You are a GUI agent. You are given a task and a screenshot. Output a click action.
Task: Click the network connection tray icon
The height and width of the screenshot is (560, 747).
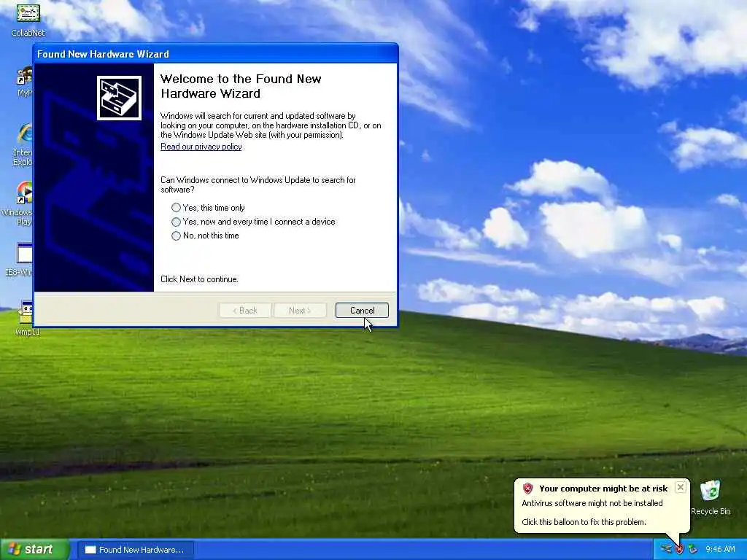click(x=666, y=550)
